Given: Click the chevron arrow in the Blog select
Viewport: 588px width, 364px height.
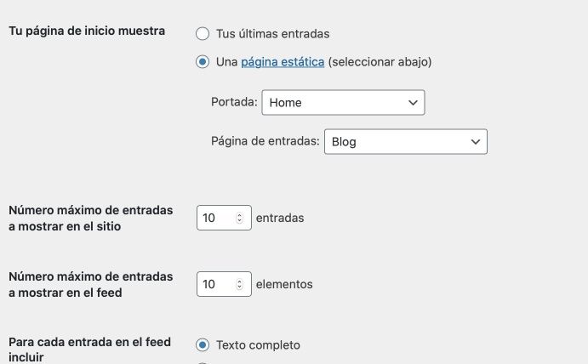Looking at the screenshot, I should click(476, 142).
